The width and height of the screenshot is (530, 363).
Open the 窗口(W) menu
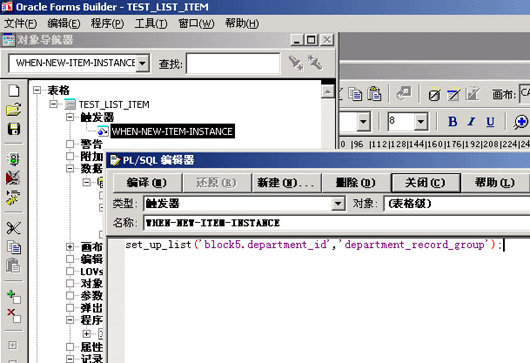196,23
